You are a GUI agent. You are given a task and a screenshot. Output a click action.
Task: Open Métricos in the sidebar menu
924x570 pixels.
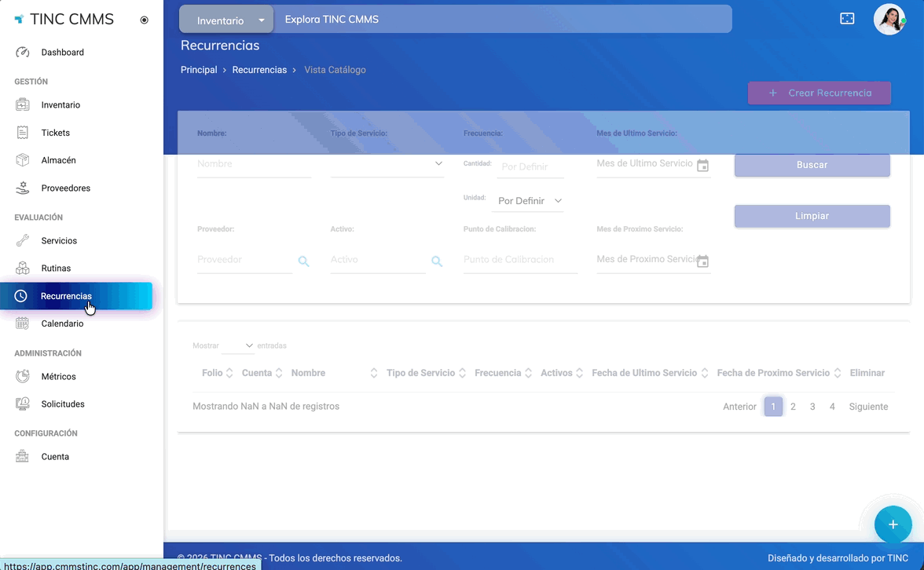pos(58,377)
